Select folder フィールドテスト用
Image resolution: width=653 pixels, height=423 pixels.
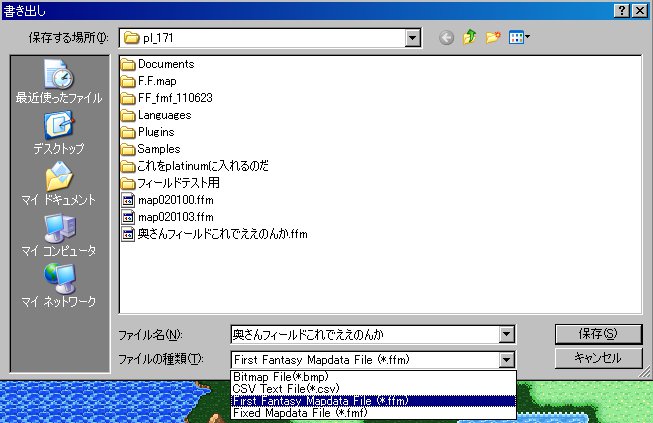[170, 183]
